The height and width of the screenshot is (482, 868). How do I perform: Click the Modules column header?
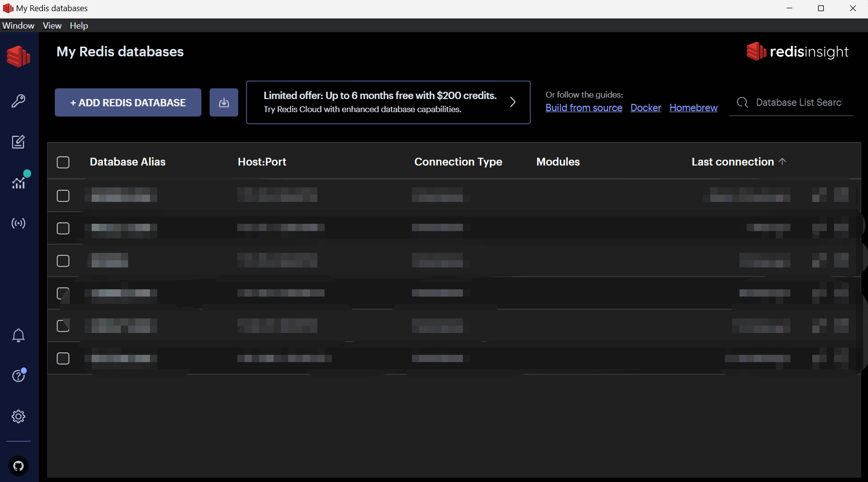click(558, 162)
